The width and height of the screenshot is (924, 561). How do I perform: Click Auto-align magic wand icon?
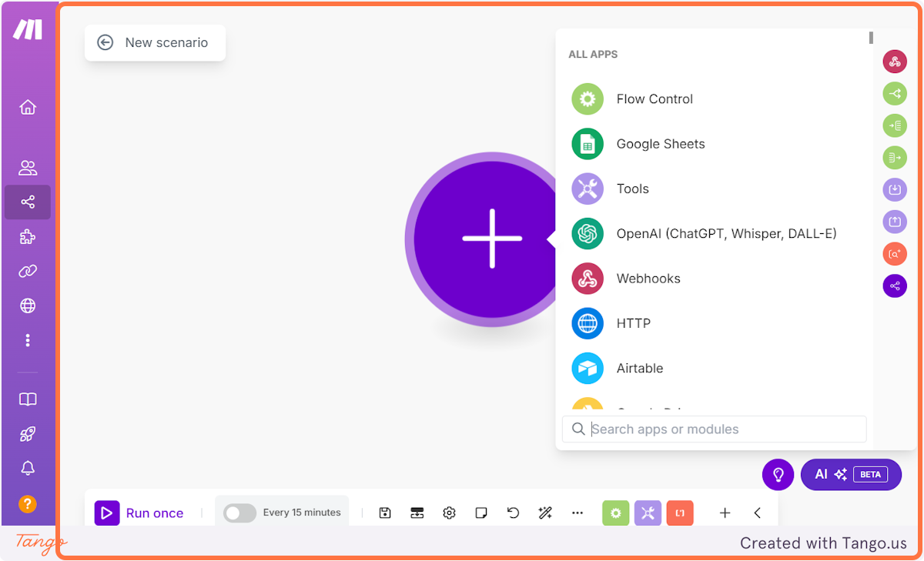tap(545, 513)
